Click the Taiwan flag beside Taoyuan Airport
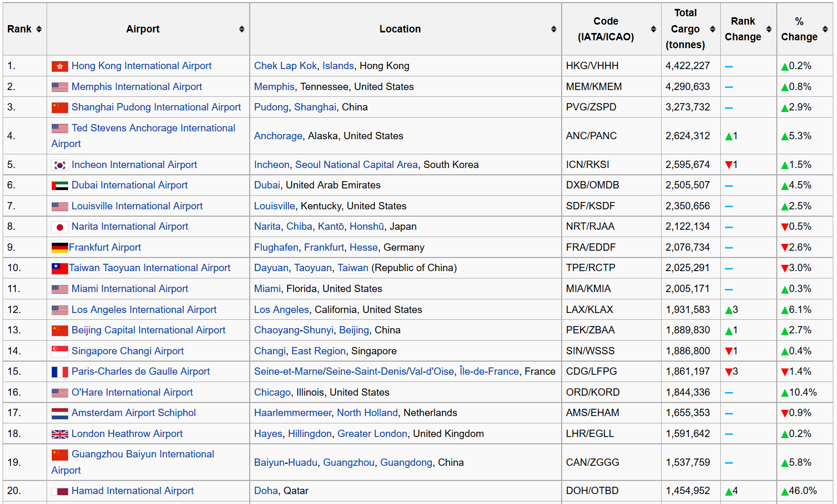 tap(60, 268)
